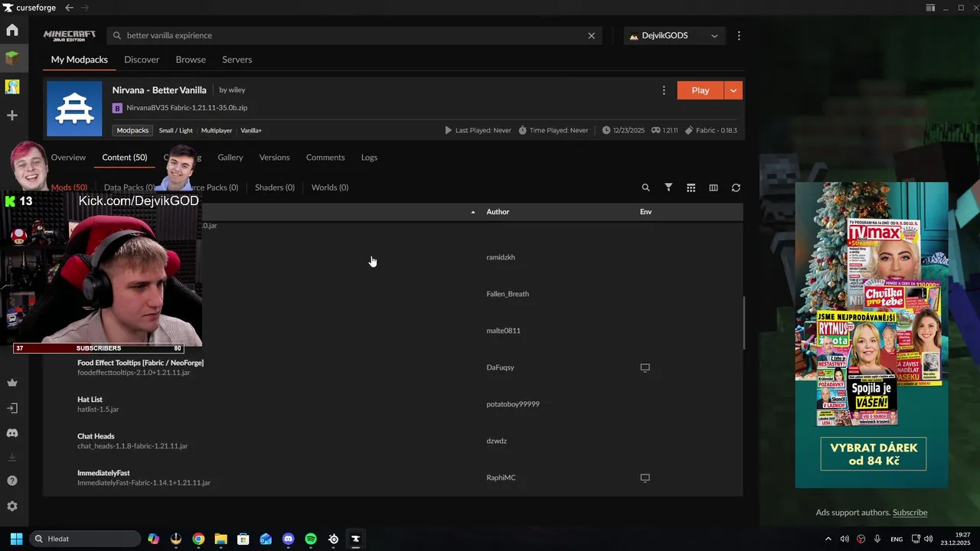Open the Discover tab
Image resolution: width=980 pixels, height=551 pixels.
coord(142,60)
